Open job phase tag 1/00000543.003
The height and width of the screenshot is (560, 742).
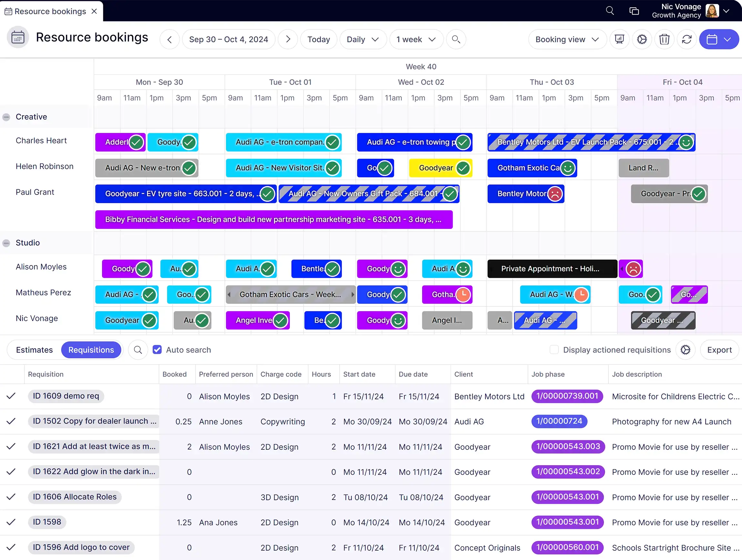[568, 446]
